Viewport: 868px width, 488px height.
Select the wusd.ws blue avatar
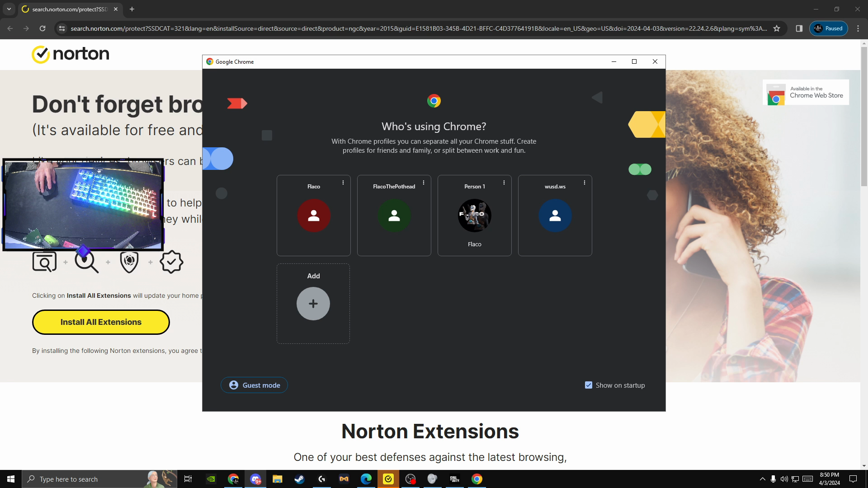(555, 216)
